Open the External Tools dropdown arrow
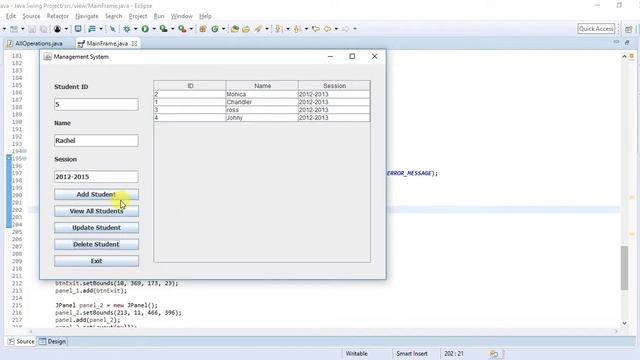 click(191, 29)
